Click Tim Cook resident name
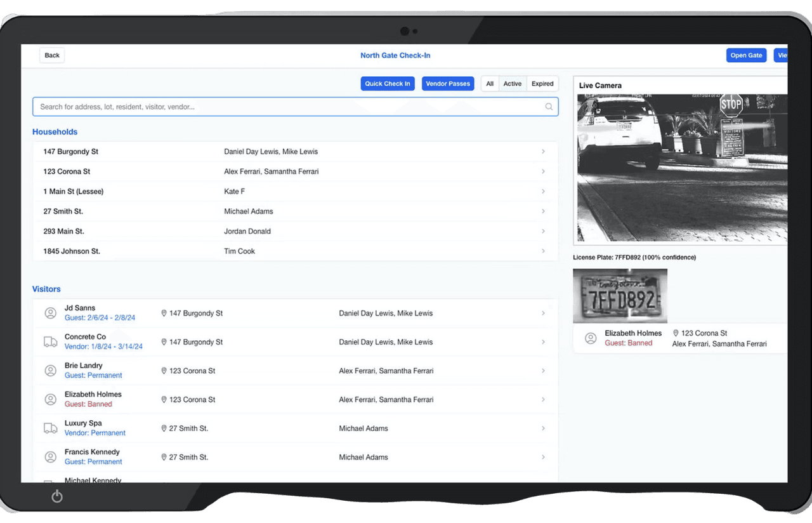The height and width of the screenshot is (523, 812). 239,251
